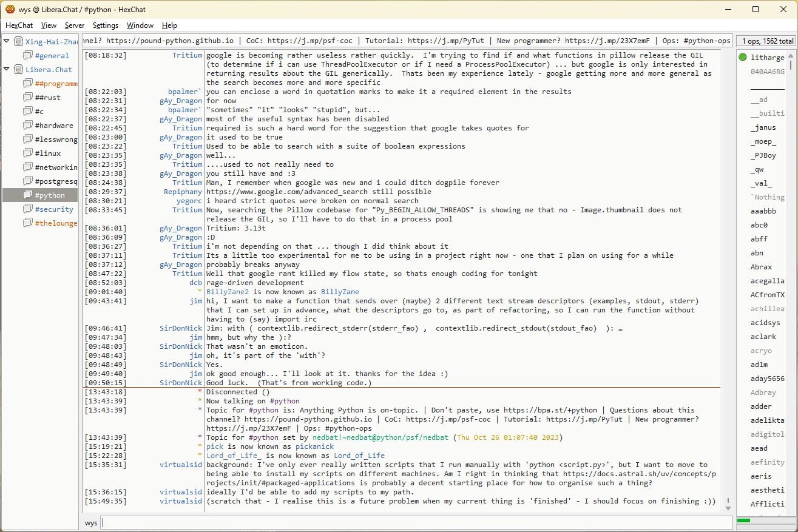Screen dimensions: 798x532
Task: Switch to the #thelounge channel
Action: point(56,223)
